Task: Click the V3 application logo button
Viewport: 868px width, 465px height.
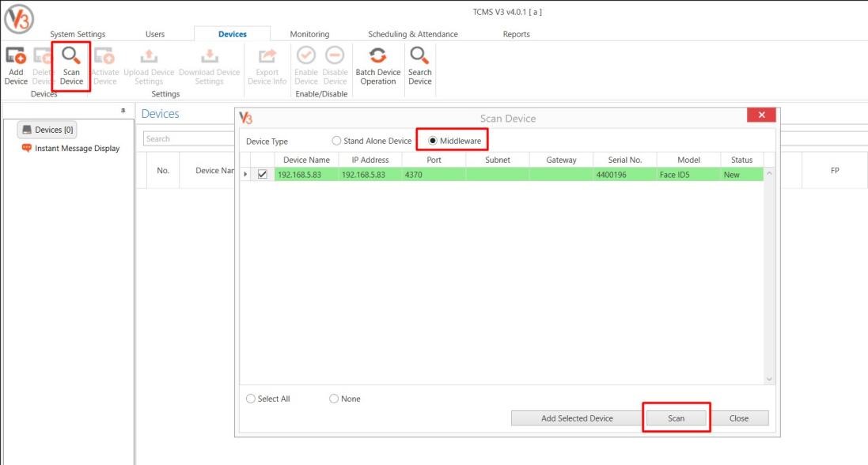Action: [19, 18]
